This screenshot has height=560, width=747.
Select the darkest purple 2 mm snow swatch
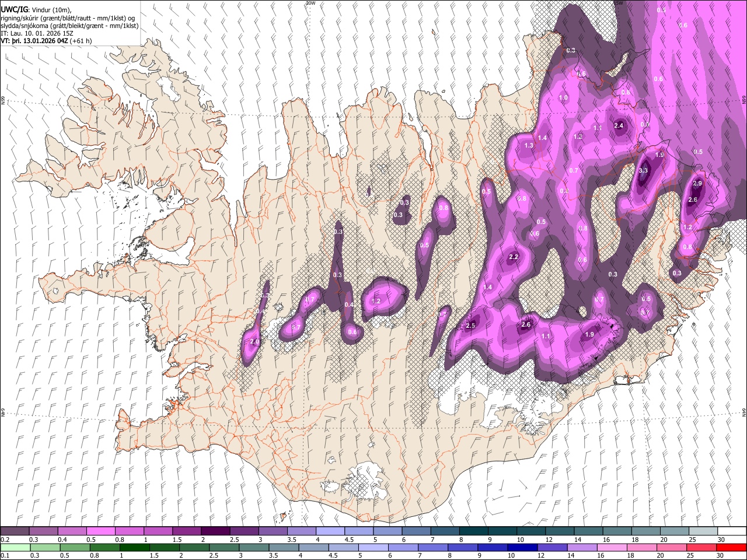tap(215, 531)
